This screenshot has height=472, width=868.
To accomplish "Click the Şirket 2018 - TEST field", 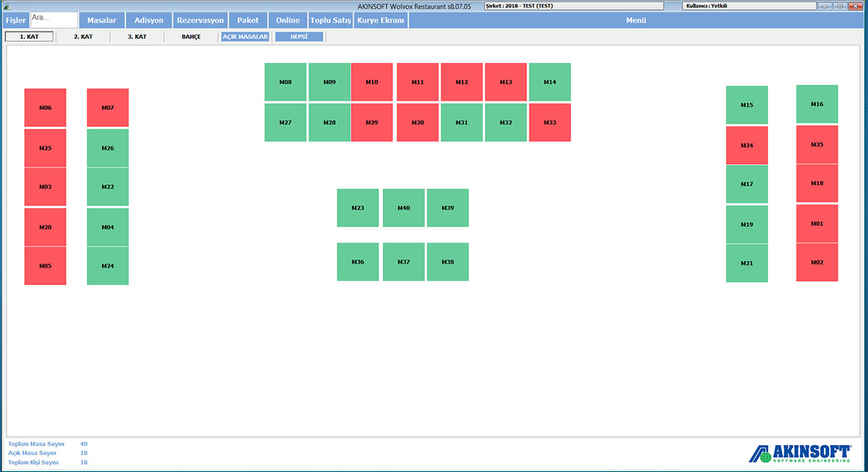I will [x=573, y=6].
